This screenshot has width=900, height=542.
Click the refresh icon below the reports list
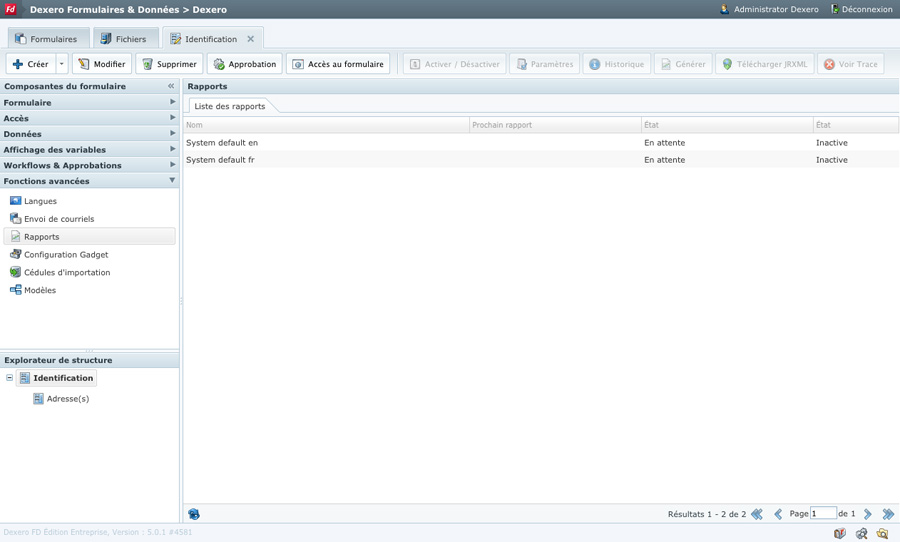194,514
